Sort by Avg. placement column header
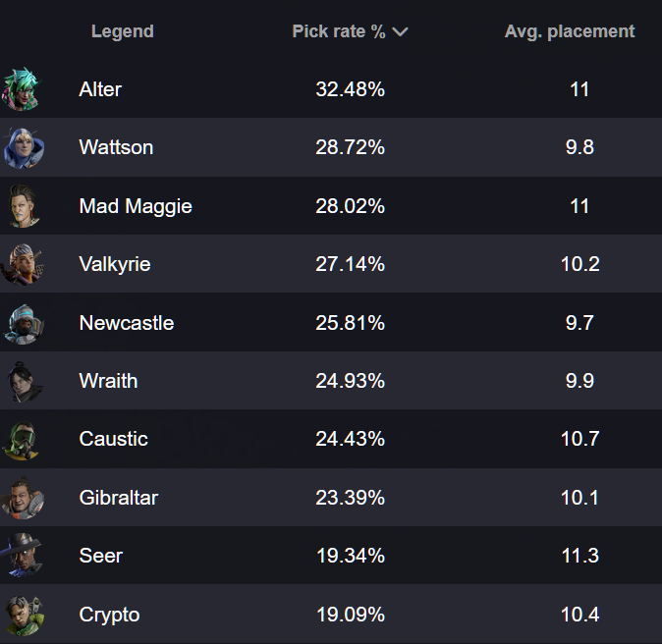The image size is (662, 644). point(570,31)
